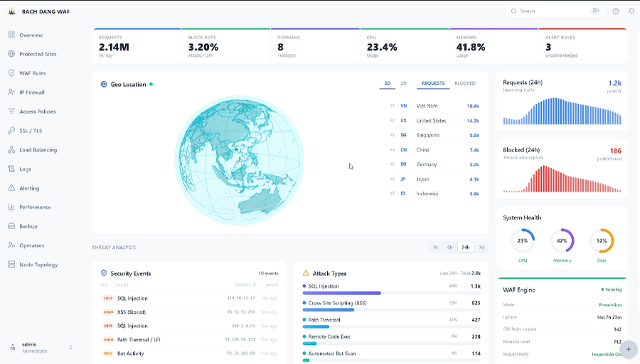Click the Node Topology server icon
This screenshot has height=364, width=640.
(x=11, y=264)
